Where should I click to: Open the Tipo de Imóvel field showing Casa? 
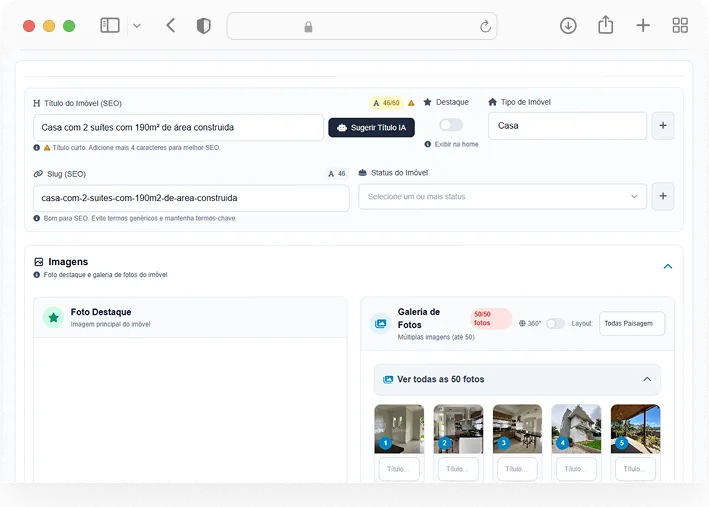coord(567,126)
